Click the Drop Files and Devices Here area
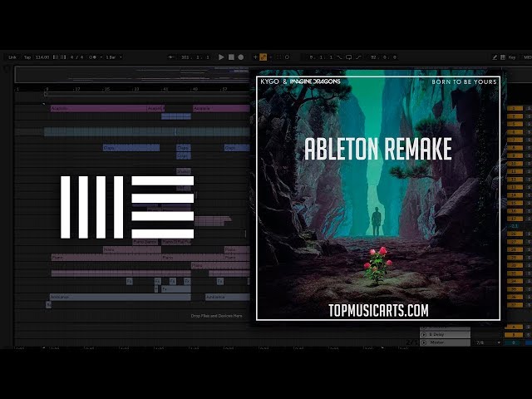The width and height of the screenshot is (532, 399). 216,316
